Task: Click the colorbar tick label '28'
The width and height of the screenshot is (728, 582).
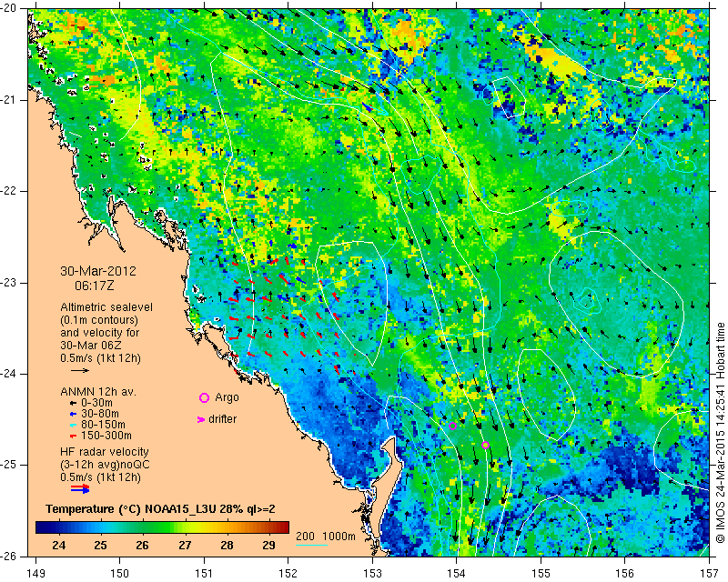Action: point(227,546)
